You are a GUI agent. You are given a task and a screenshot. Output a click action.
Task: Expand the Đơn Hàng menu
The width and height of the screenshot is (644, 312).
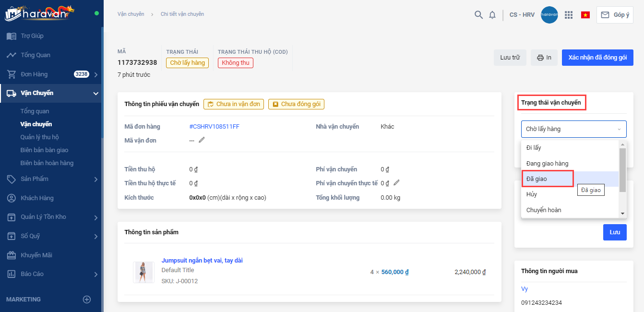(x=96, y=74)
